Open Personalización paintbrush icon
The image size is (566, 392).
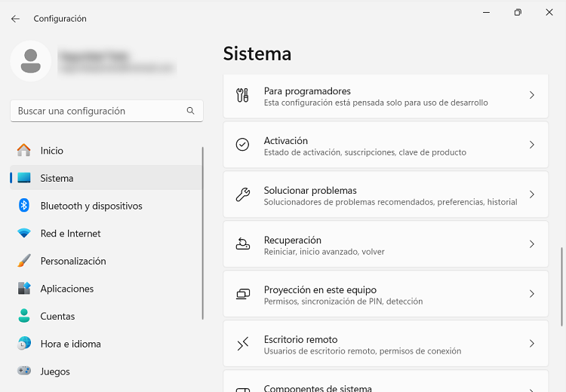tap(24, 261)
